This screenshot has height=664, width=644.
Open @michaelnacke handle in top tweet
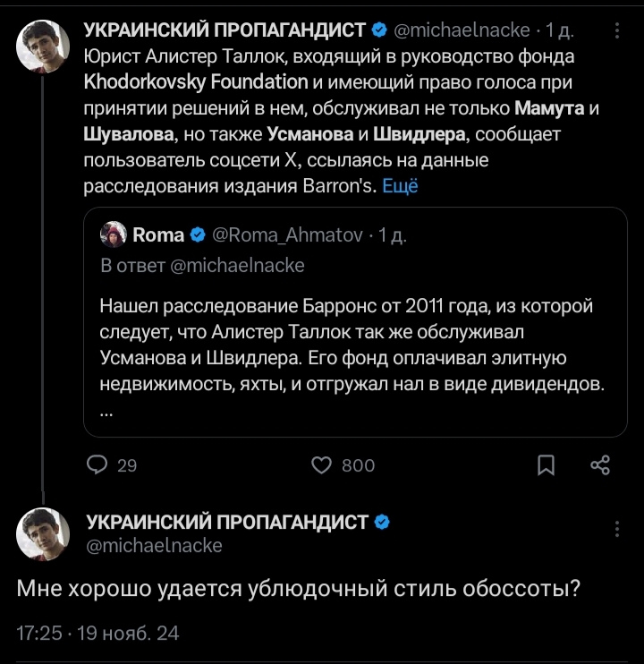(461, 31)
